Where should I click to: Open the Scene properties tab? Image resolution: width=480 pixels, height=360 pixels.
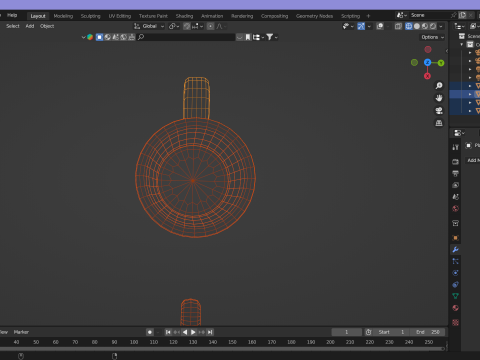[x=455, y=197]
